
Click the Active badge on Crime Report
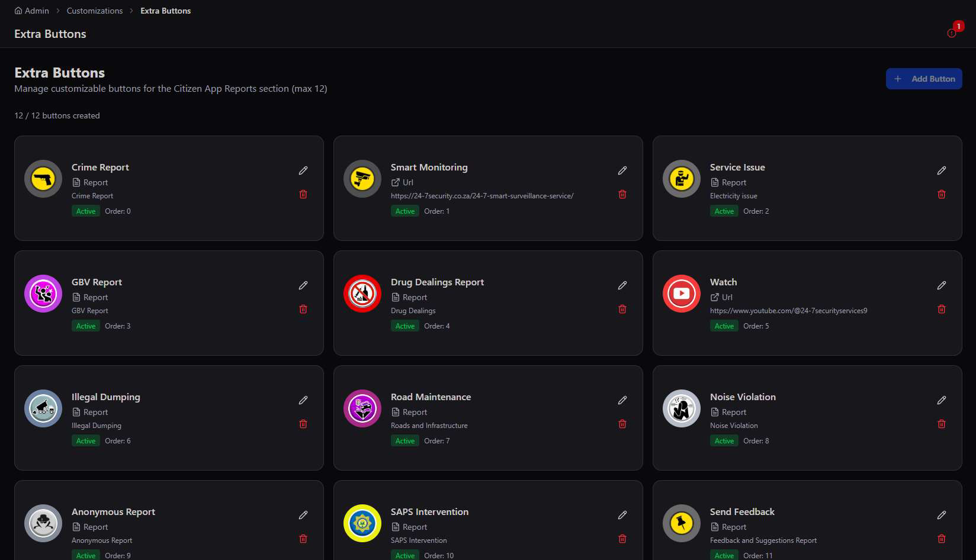[86, 211]
